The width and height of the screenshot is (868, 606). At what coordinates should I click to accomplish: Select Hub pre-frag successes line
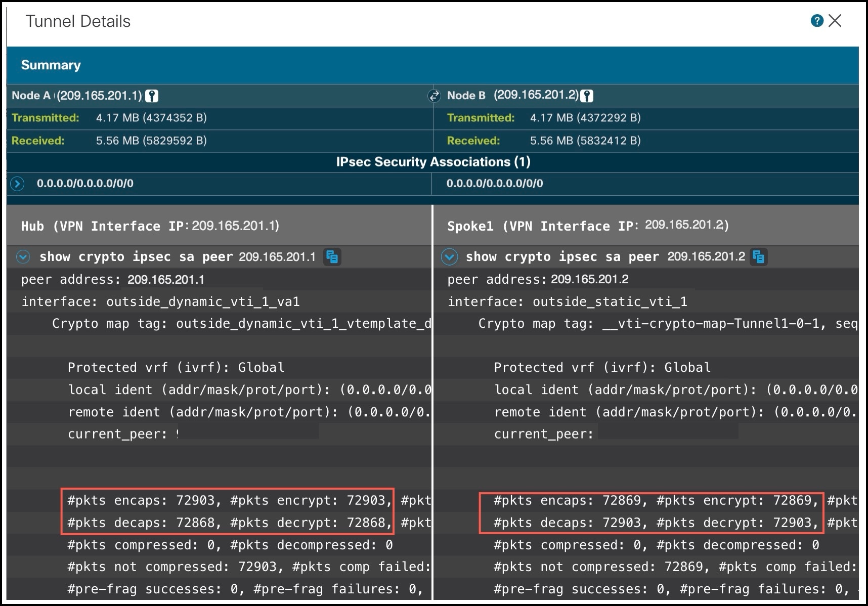point(245,589)
